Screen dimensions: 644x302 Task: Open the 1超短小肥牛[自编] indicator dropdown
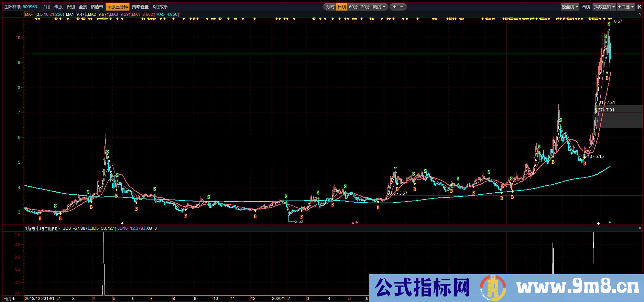(x=43, y=228)
